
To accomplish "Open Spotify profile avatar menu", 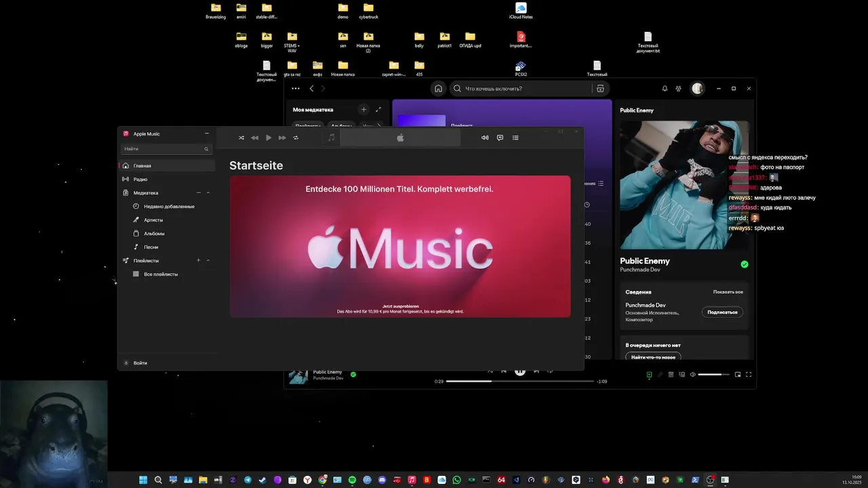I will click(697, 88).
